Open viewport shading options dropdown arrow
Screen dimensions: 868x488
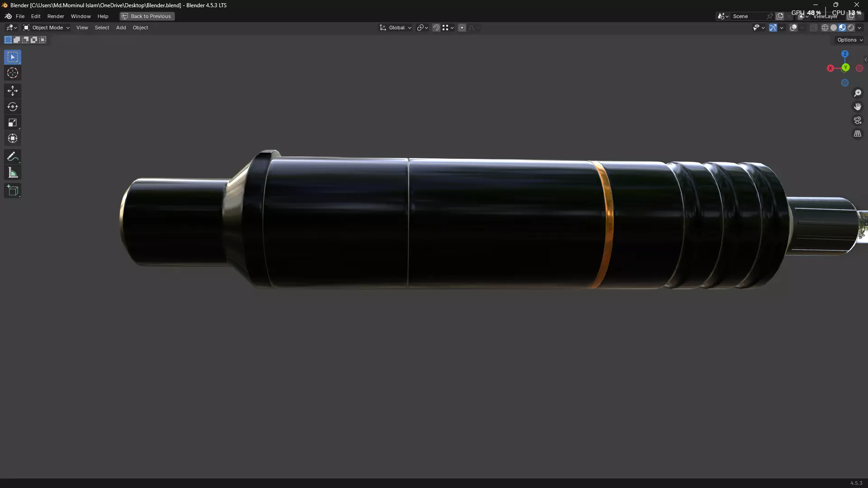(x=859, y=28)
